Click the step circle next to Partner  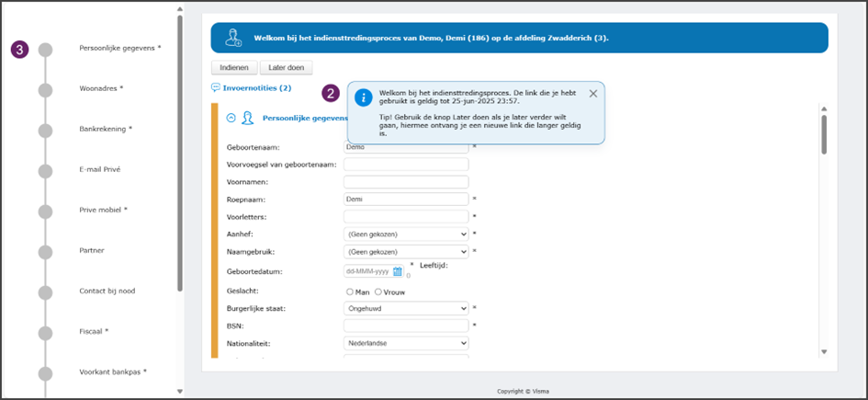(x=45, y=252)
